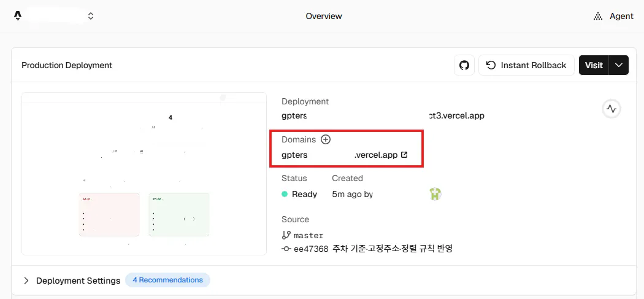Image resolution: width=644 pixels, height=299 pixels.
Task: Open the deployment preview thumbnail
Action: (144, 174)
